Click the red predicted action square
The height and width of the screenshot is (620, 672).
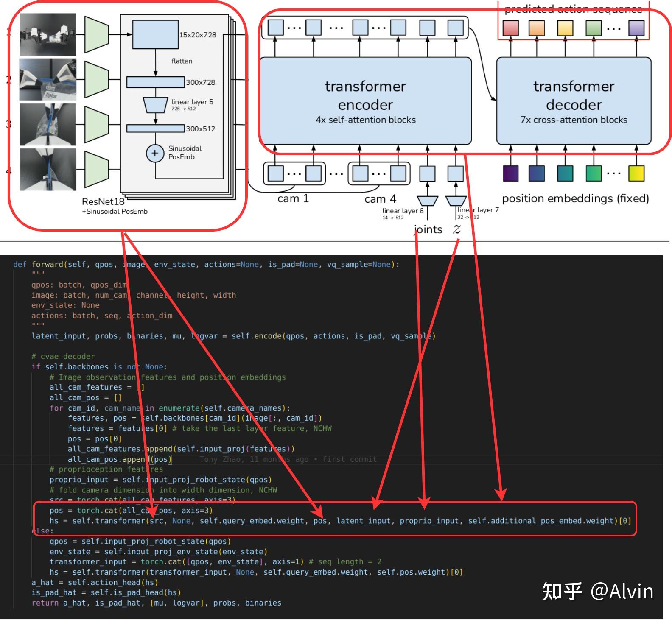point(510,28)
